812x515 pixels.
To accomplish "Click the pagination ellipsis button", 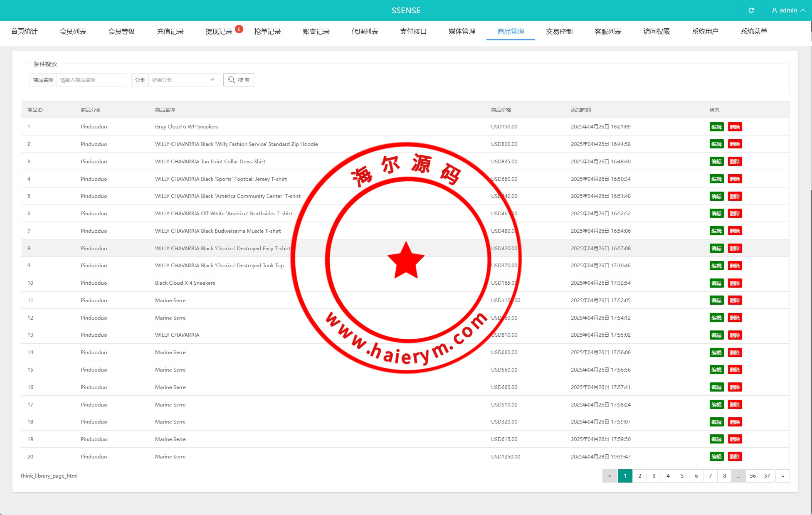I will coord(738,476).
